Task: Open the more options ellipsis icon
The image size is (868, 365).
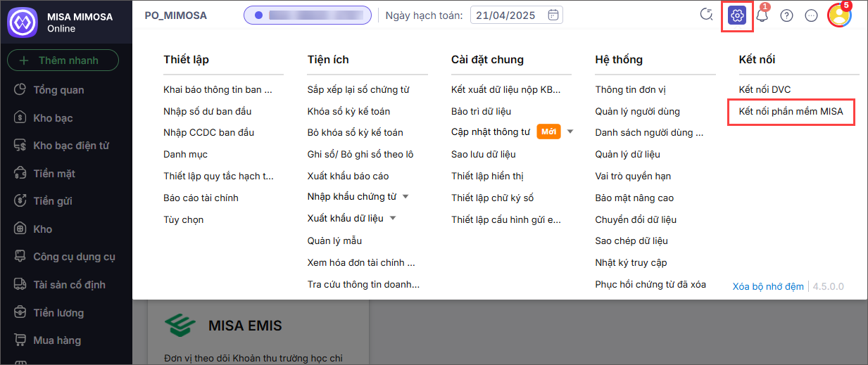Action: (811, 15)
